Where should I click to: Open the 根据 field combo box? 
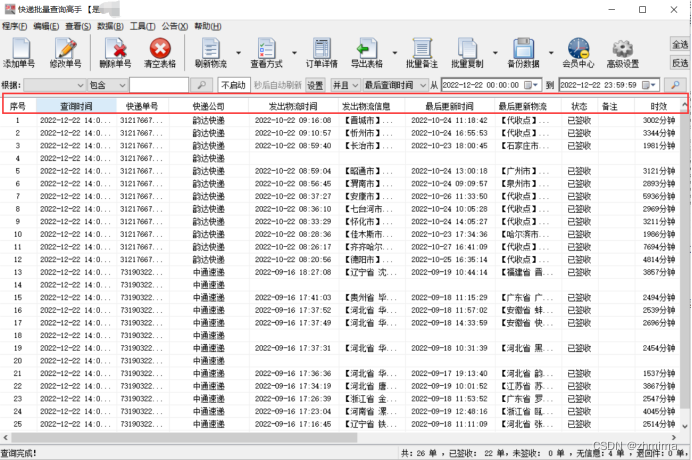54,85
